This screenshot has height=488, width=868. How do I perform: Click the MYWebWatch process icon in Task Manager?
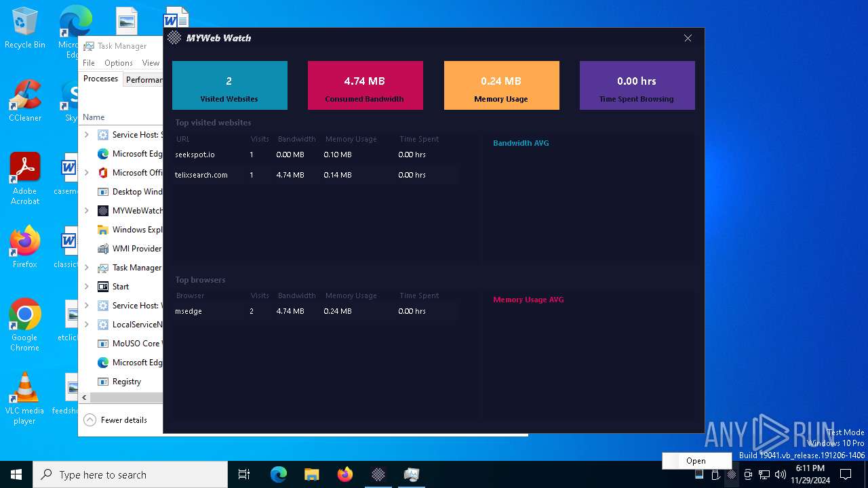click(103, 211)
